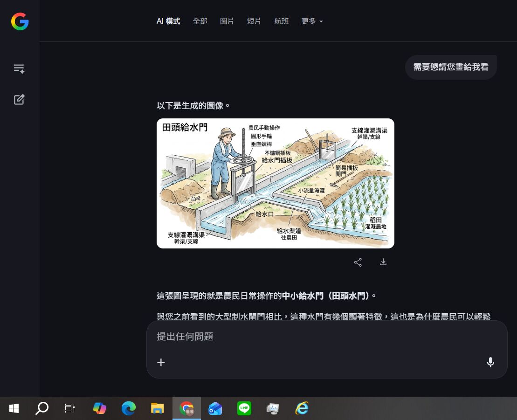Click the Google logo in sidebar
Viewport: 517px width, 420px height.
pyautogui.click(x=20, y=21)
